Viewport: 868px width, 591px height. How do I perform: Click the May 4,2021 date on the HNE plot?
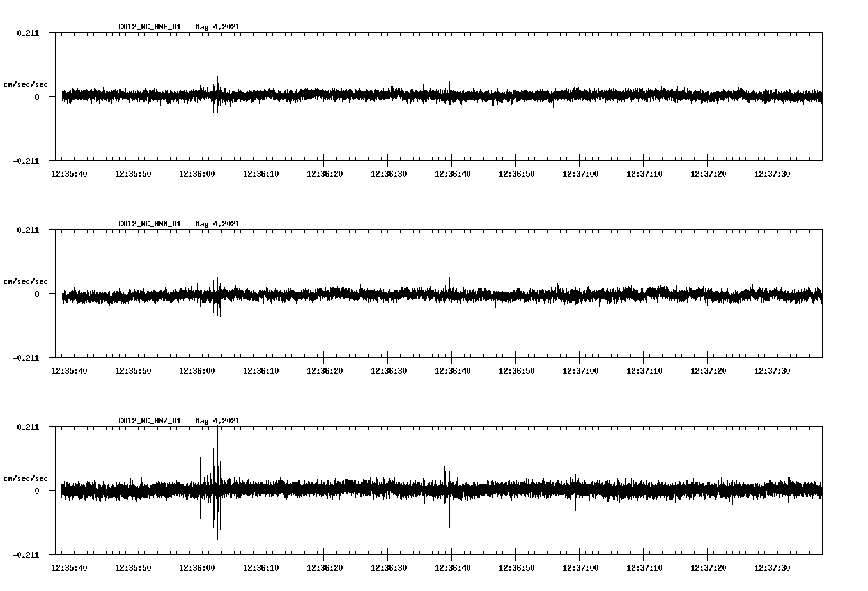coord(217,27)
